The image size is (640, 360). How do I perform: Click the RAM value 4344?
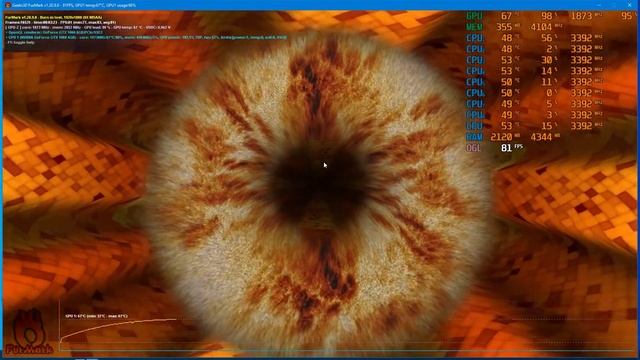point(541,137)
